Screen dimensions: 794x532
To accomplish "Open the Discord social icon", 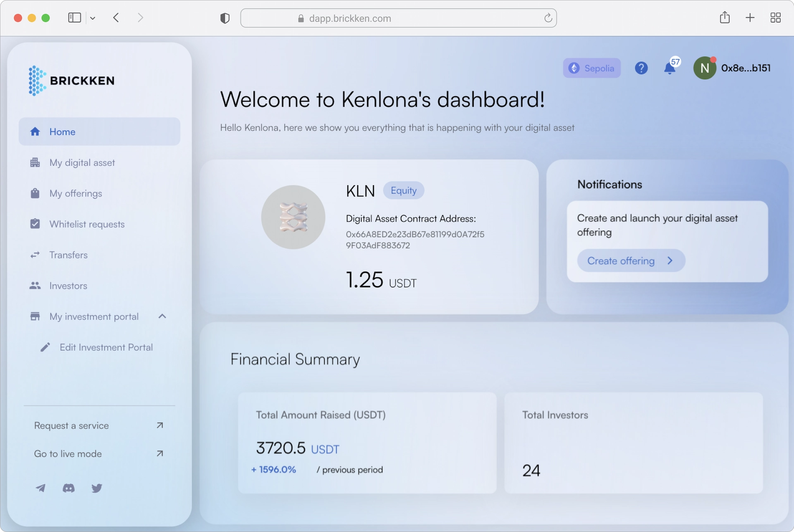I will pos(69,488).
